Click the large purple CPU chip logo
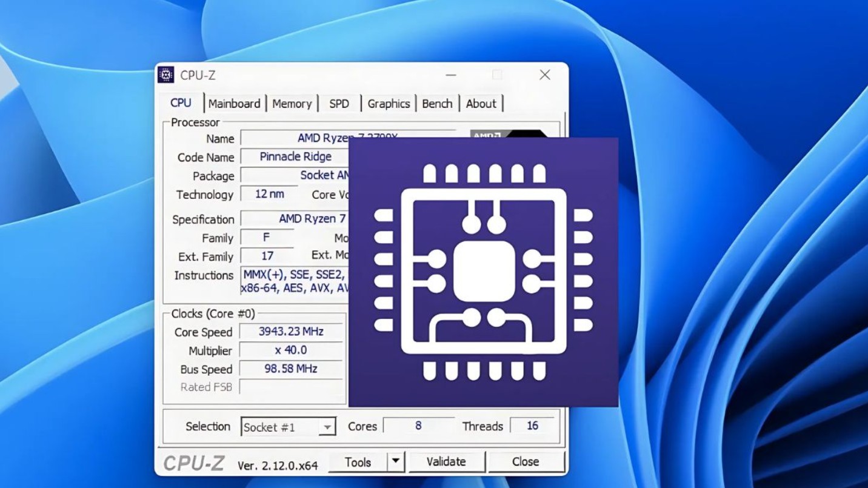 tap(483, 272)
